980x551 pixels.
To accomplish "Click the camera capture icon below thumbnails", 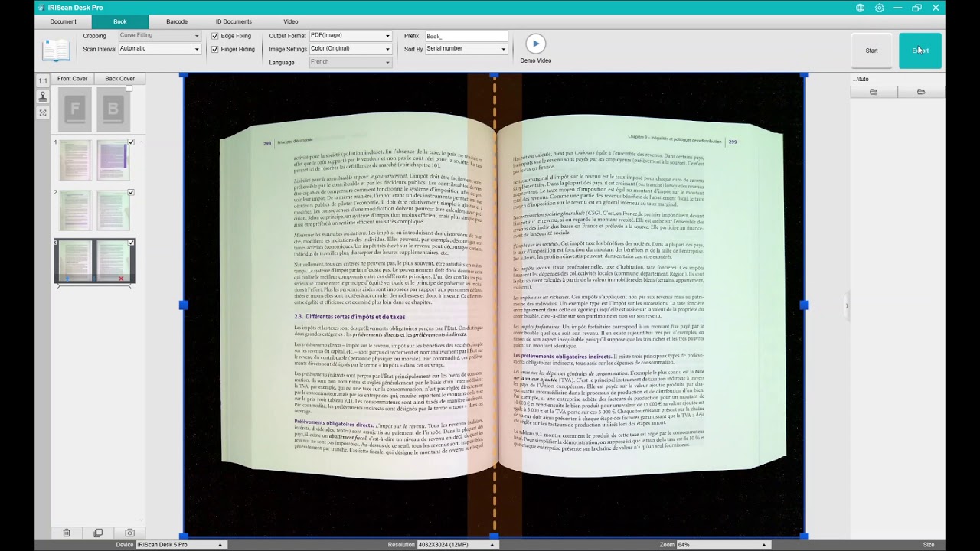I will [x=129, y=533].
